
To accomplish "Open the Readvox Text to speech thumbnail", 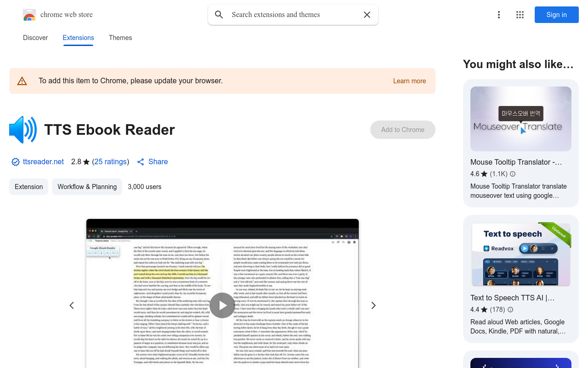I will pyautogui.click(x=521, y=254).
